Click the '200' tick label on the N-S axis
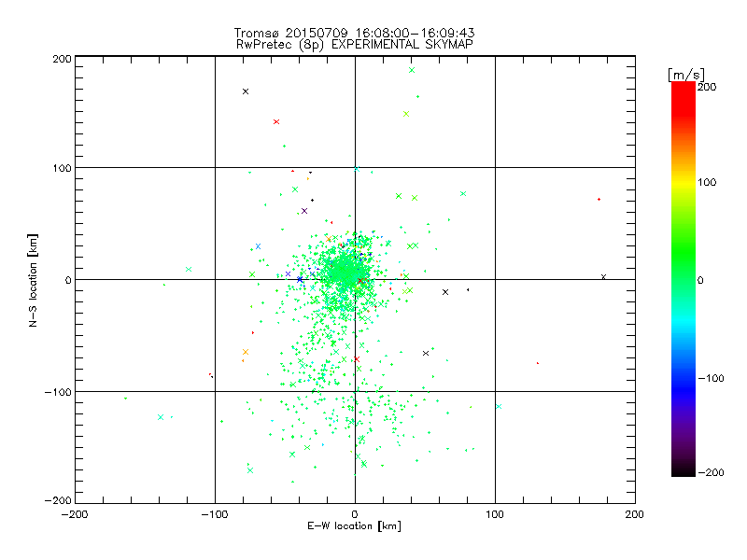This screenshot has width=747, height=560. [x=62, y=59]
